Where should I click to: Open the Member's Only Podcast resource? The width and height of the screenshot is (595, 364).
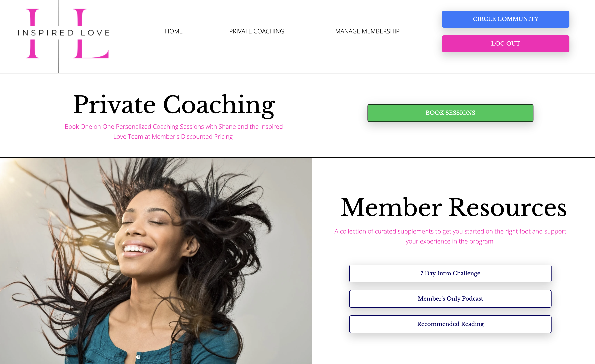click(450, 299)
